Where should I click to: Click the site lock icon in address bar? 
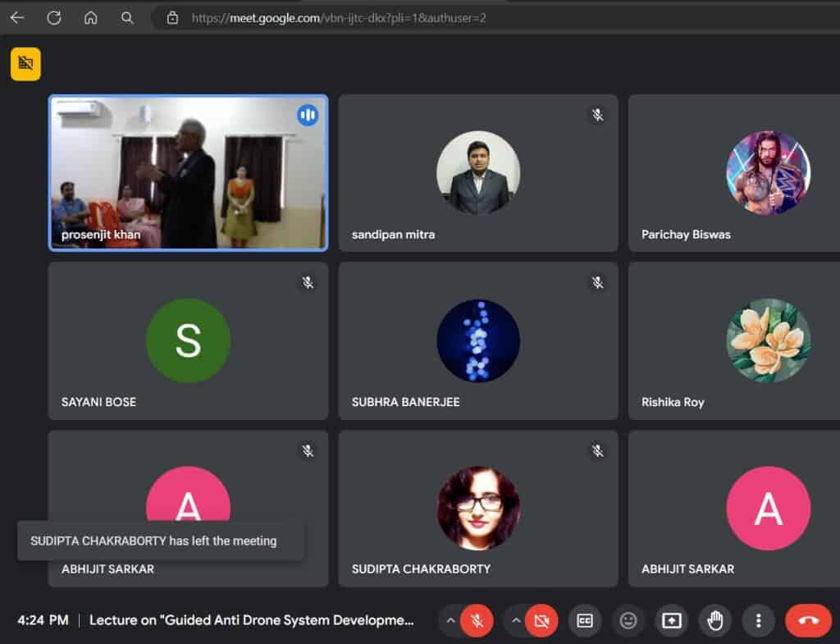click(x=172, y=18)
